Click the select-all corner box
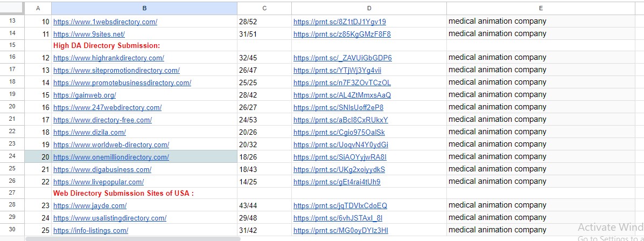Image resolution: width=644 pixels, height=241 pixels. click(12, 8)
